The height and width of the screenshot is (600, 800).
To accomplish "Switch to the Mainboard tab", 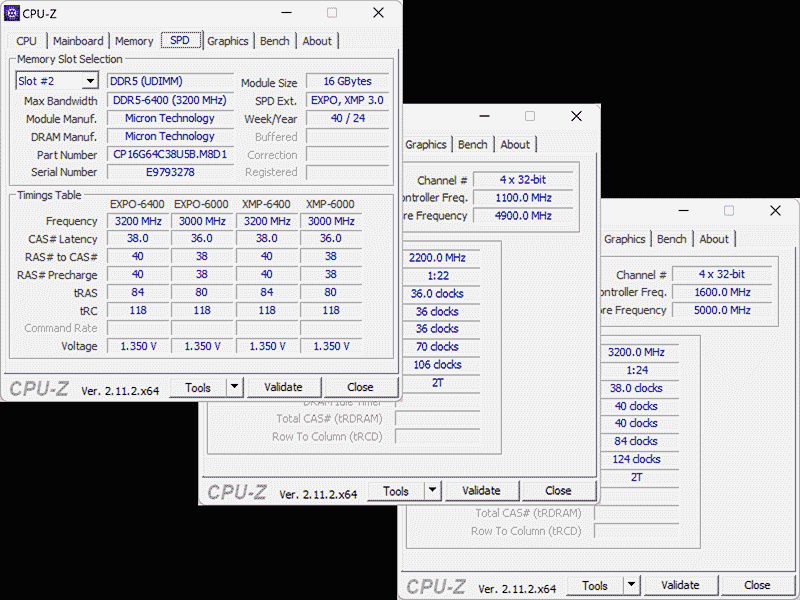I will coord(78,41).
